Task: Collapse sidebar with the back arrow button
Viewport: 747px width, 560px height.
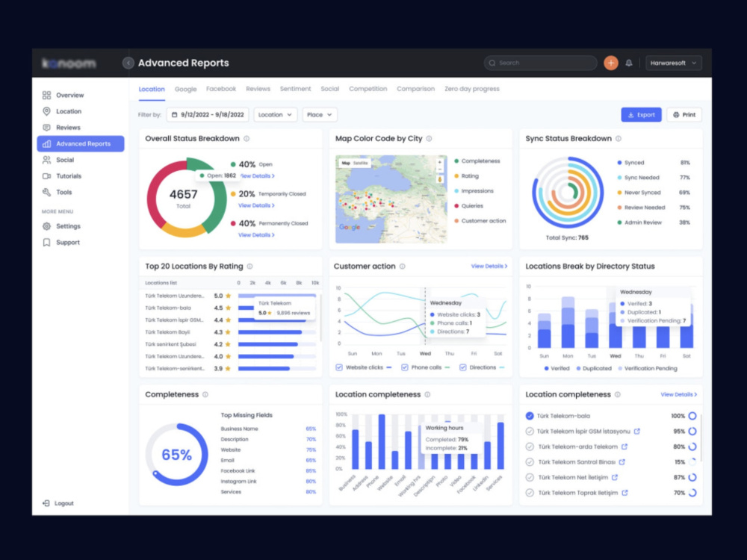Action: [x=128, y=63]
